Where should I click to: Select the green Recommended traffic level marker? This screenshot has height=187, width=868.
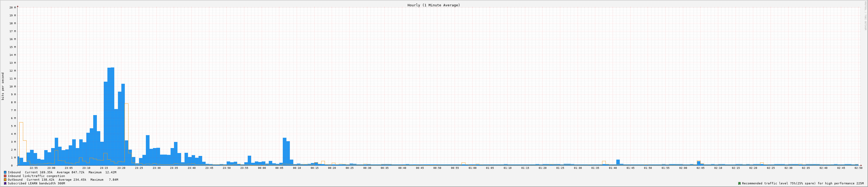tap(739, 183)
